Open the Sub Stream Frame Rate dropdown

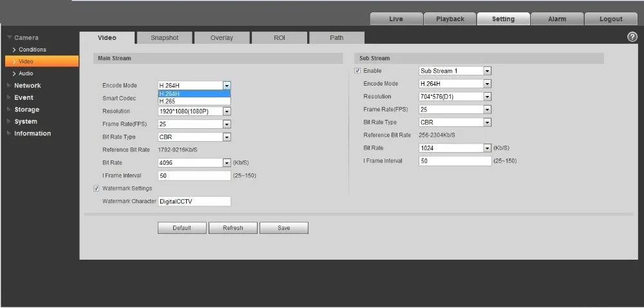coord(455,110)
